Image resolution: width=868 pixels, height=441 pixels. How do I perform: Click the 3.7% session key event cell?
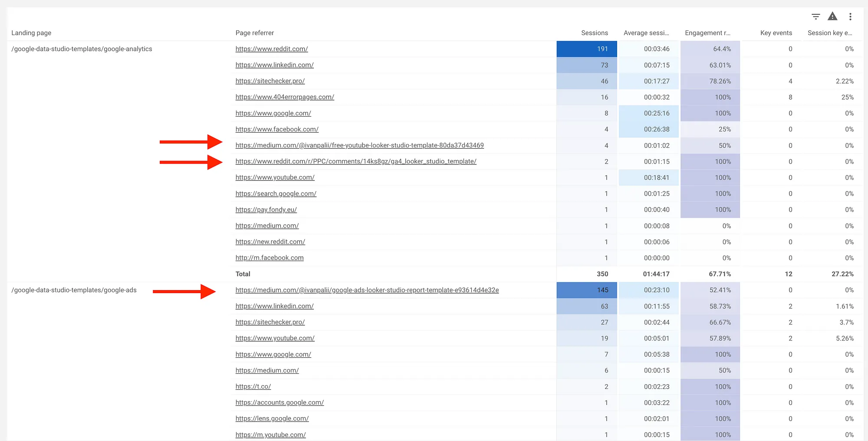[x=846, y=322]
